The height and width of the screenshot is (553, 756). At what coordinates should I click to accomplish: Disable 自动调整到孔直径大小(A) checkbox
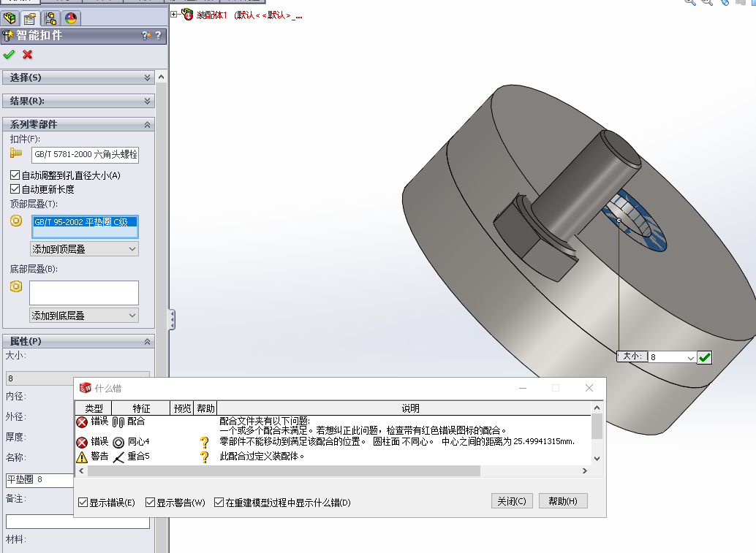[x=15, y=175]
